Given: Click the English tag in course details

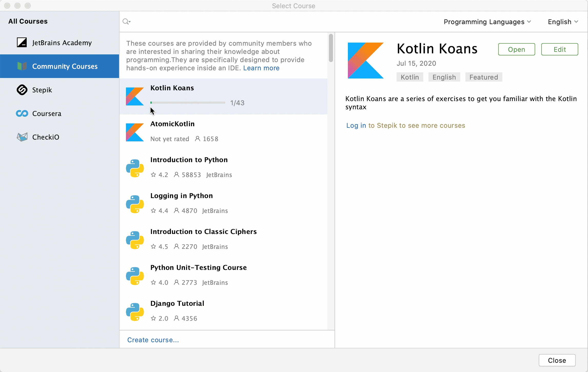Looking at the screenshot, I should tap(444, 77).
